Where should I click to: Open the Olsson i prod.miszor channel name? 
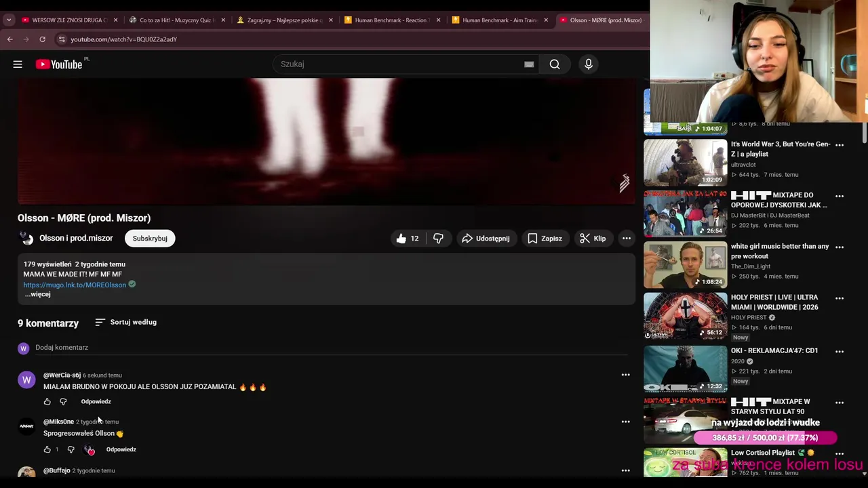pyautogui.click(x=76, y=239)
